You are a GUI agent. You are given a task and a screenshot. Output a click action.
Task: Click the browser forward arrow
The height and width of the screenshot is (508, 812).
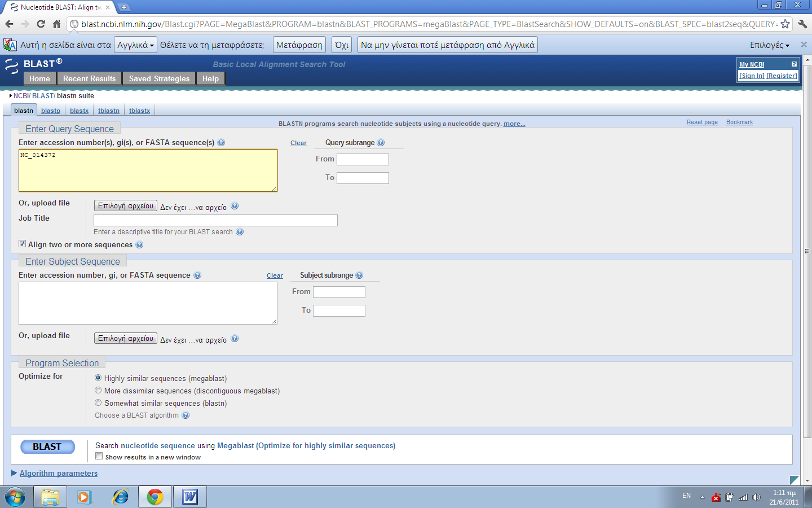point(25,24)
